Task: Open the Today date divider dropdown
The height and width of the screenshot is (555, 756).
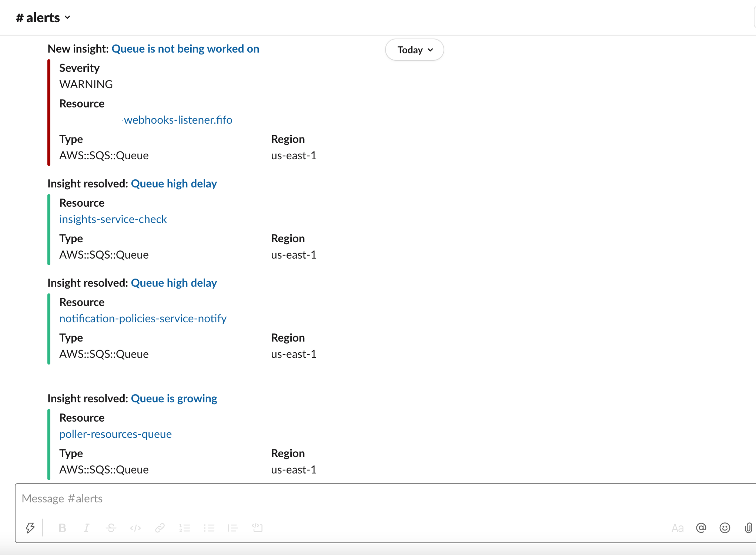Action: (414, 50)
